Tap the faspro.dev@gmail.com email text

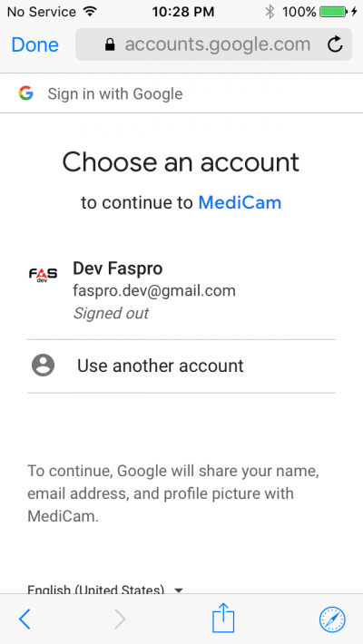coord(154,291)
